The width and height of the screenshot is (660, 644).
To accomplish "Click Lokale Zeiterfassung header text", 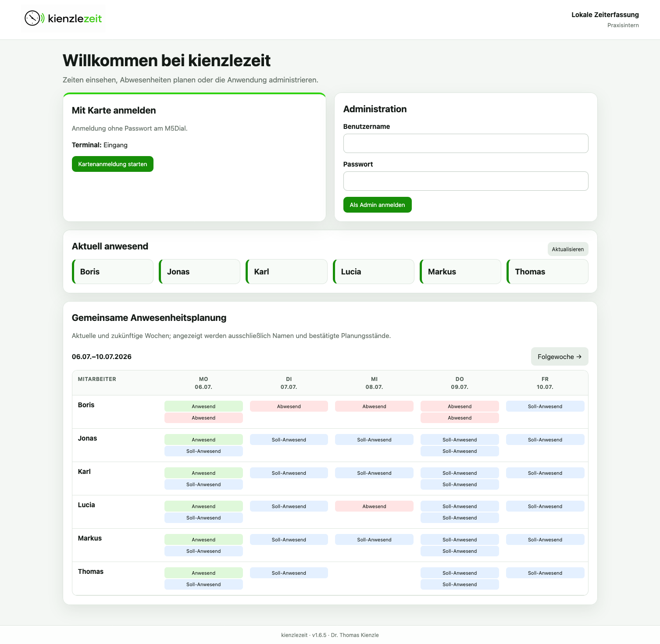I will point(605,15).
